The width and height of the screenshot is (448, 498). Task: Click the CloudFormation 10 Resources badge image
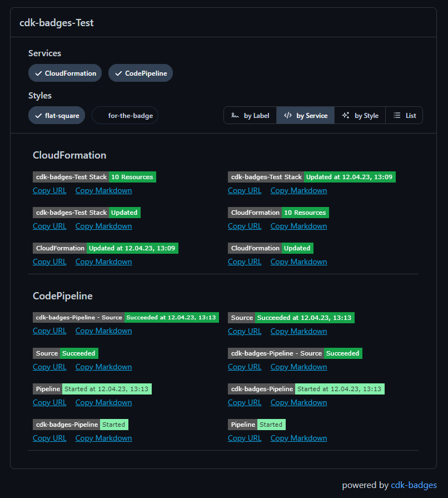coord(278,213)
